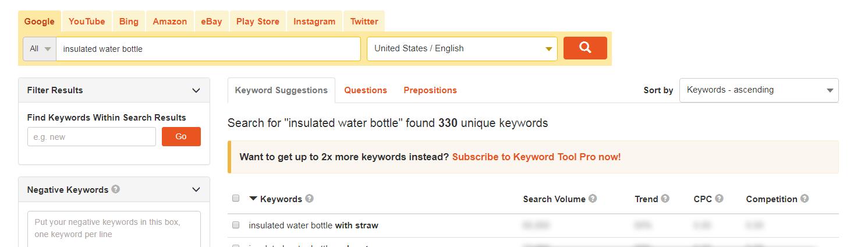Click help icon beside Trend header
Viewport: 868px width, 247px height.
point(665,199)
